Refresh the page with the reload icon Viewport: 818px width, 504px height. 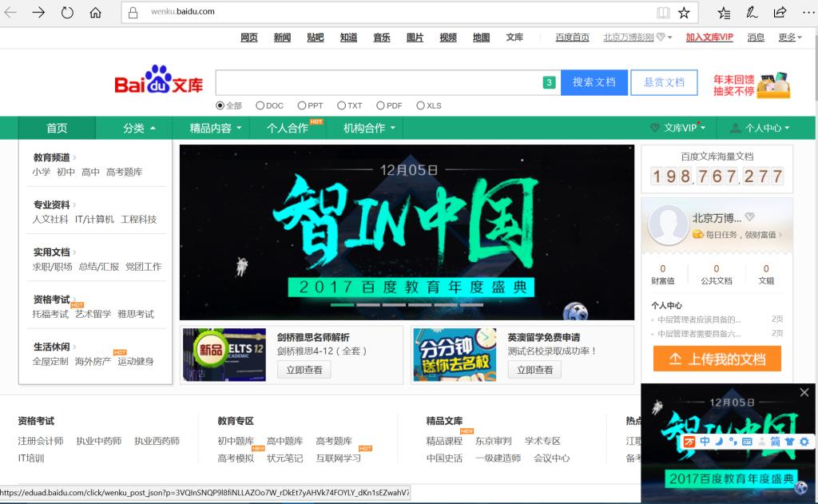pyautogui.click(x=67, y=12)
